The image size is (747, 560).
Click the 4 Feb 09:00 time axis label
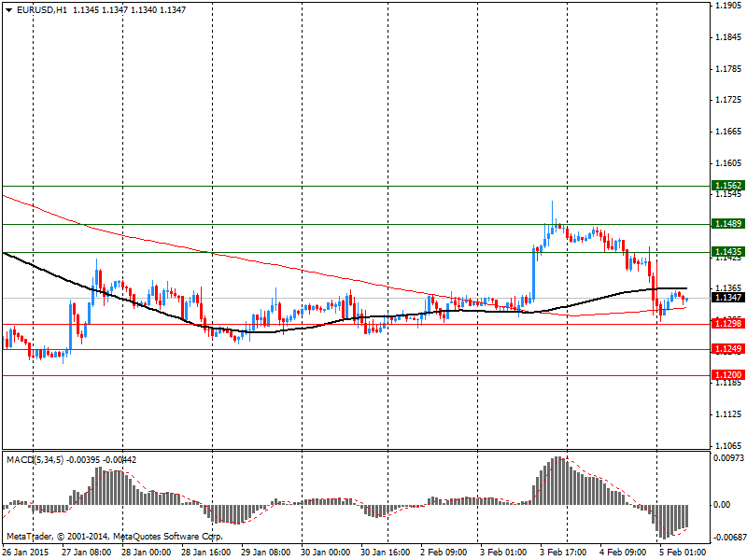[x=623, y=553]
